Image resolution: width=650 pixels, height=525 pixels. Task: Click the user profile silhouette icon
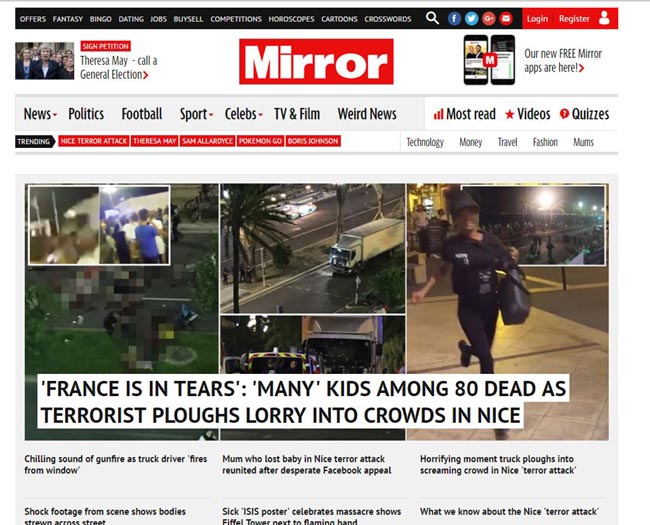click(604, 18)
